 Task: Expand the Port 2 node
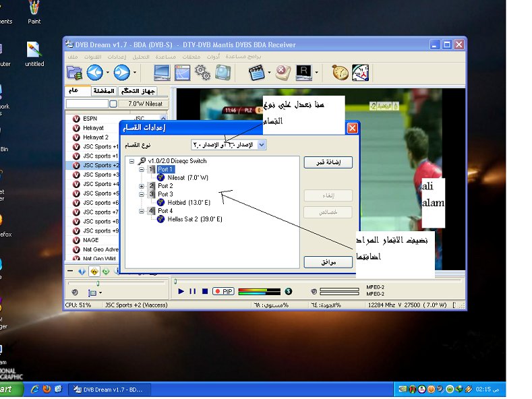[x=142, y=186]
